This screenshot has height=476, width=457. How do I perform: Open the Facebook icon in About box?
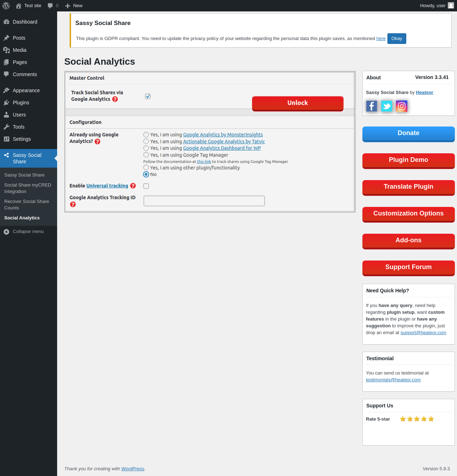(372, 106)
